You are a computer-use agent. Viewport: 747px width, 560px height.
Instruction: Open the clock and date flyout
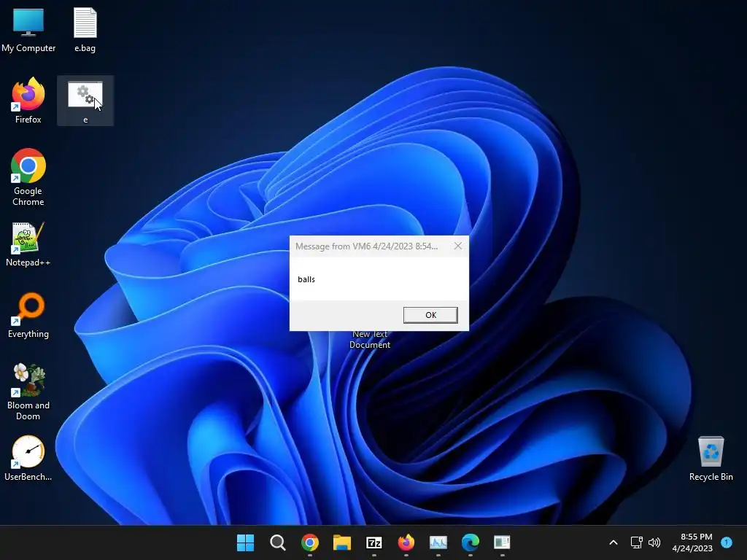tap(692, 542)
